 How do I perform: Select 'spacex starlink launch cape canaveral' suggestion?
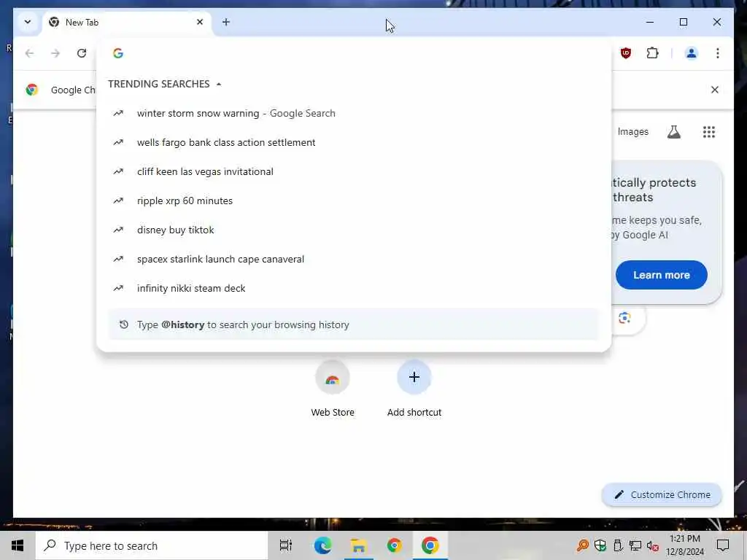coord(354,259)
